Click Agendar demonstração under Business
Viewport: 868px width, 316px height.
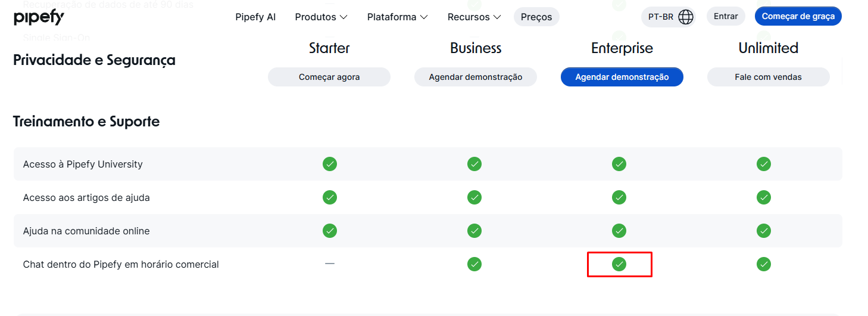point(476,77)
